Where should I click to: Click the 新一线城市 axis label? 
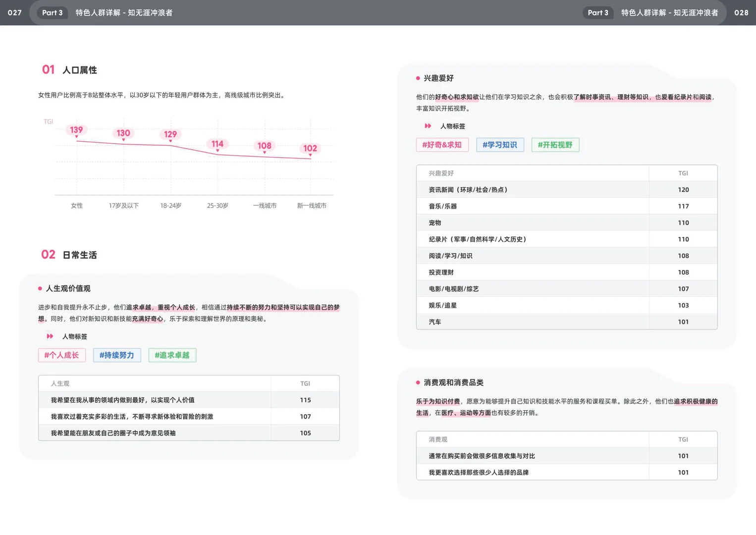point(312,206)
